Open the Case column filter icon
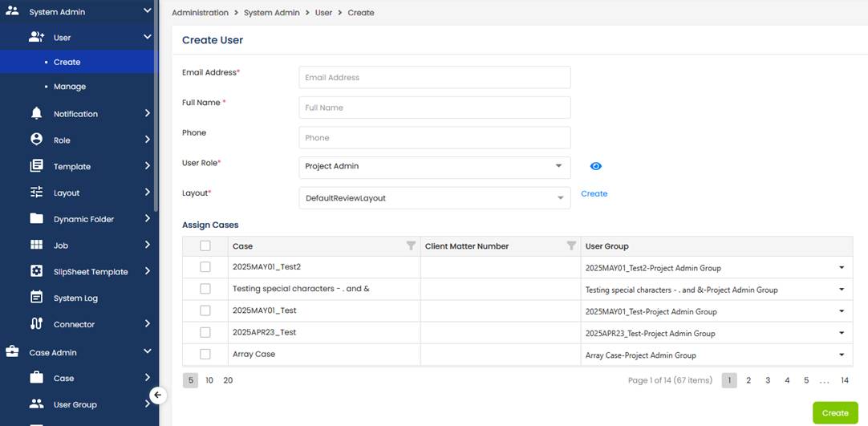The height and width of the screenshot is (426, 868). click(411, 245)
